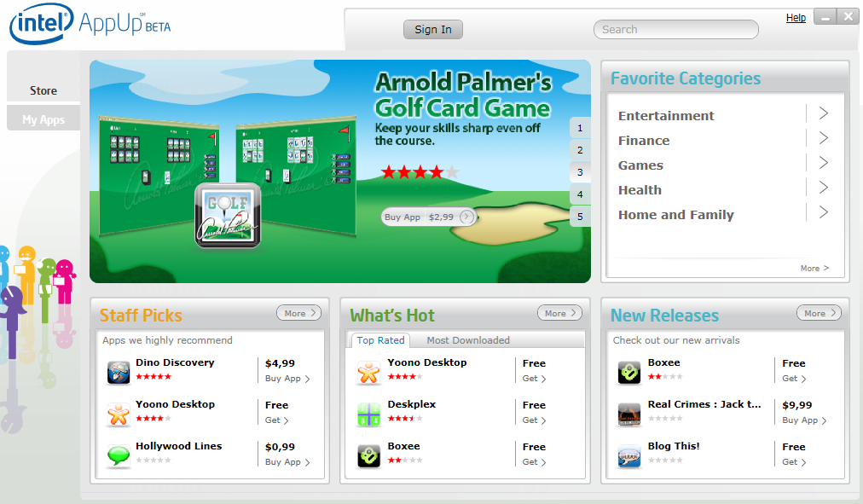Screen dimensions: 863x504
Task: Click More button in New Releases
Action: (x=819, y=313)
